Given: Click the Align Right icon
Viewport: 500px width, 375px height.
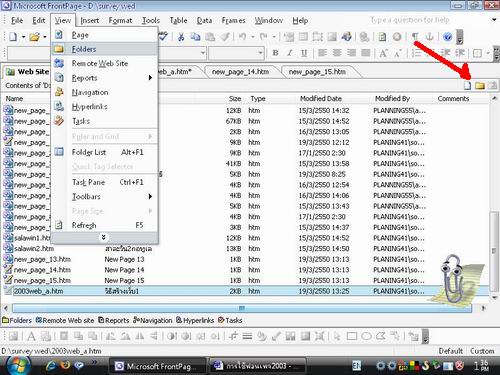Looking at the screenshot, I should 351,53.
